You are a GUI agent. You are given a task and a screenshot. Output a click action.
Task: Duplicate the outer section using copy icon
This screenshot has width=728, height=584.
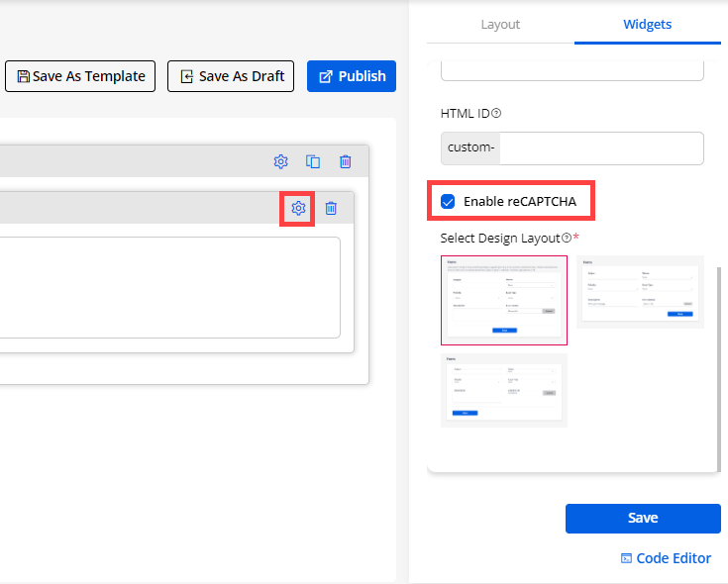point(313,161)
